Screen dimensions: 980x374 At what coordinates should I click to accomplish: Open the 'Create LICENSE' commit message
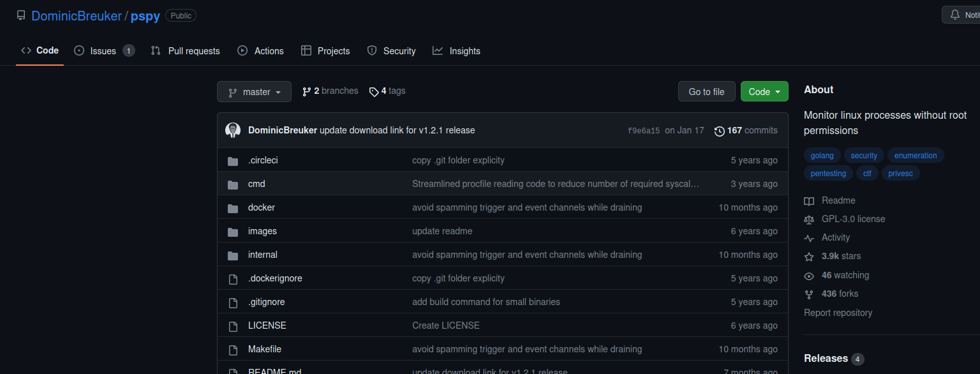tap(446, 325)
